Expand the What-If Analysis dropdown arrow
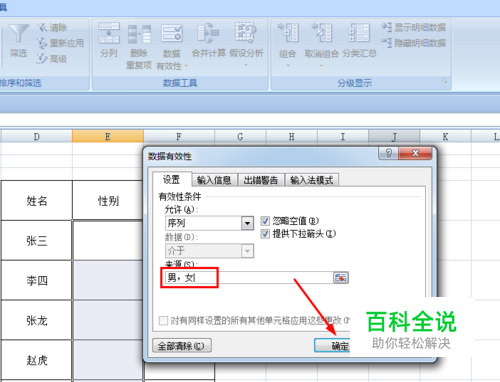This screenshot has height=382, width=500. pos(246,65)
